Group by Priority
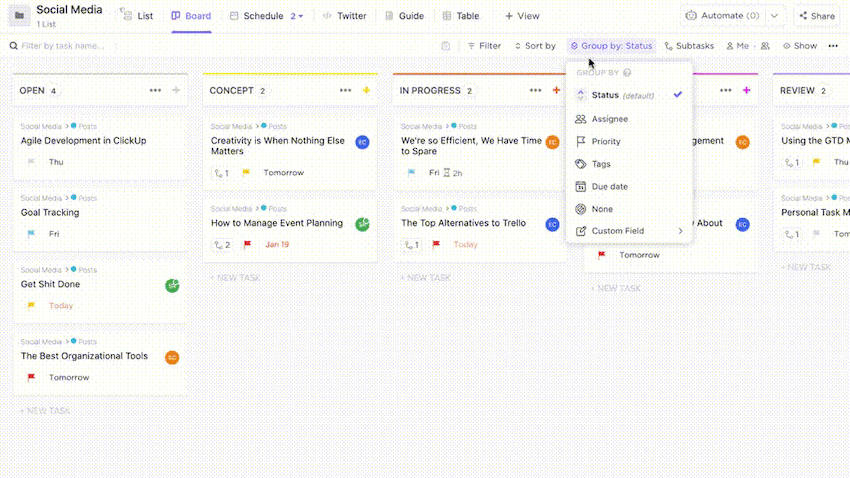 [x=629, y=141]
